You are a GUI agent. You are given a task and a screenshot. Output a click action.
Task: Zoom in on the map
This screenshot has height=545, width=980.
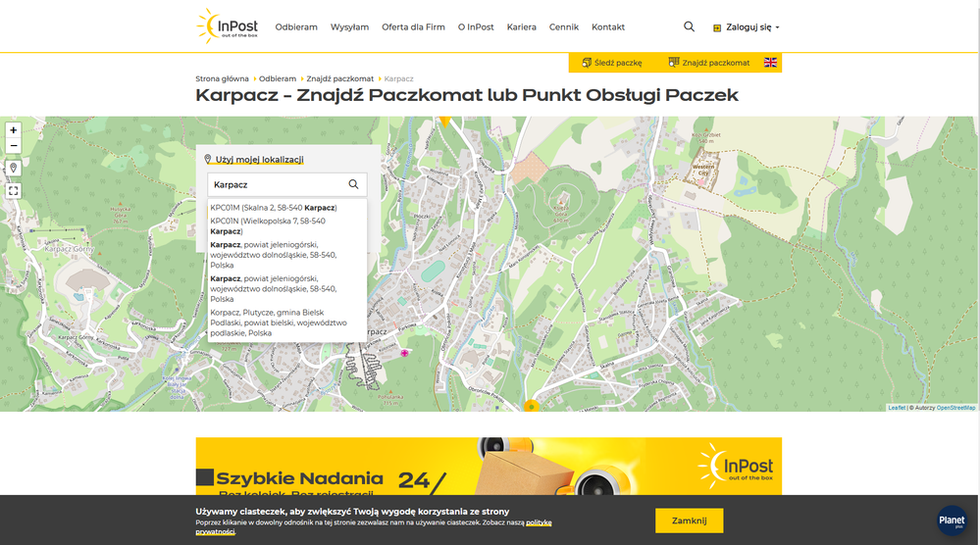[x=13, y=129]
